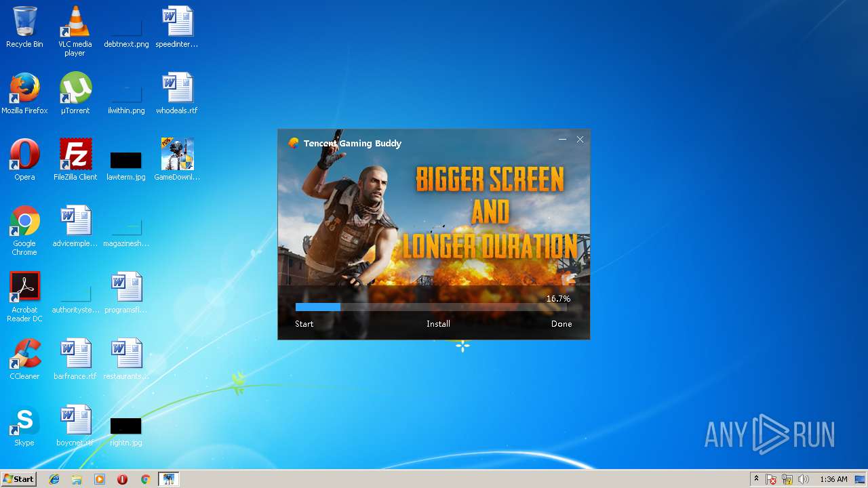Click the Tencent Gaming Buddy logo icon
The height and width of the screenshot is (488, 868).
tap(294, 143)
